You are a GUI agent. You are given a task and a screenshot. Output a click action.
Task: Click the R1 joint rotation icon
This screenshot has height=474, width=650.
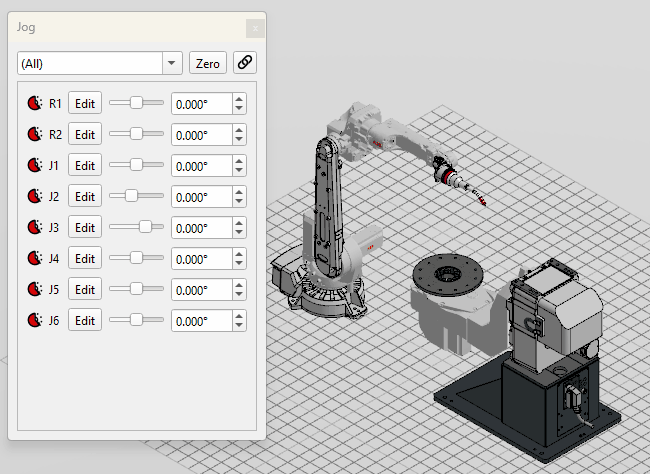(35, 103)
